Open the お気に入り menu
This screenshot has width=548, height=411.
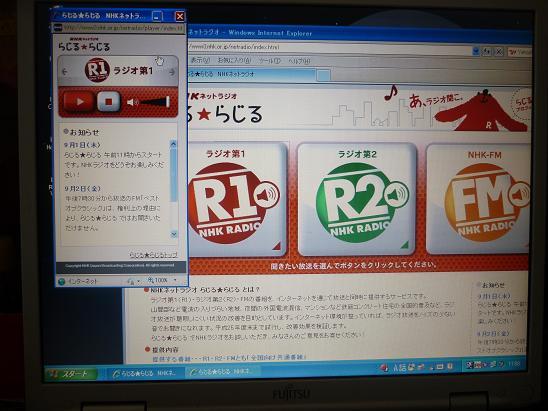234,60
